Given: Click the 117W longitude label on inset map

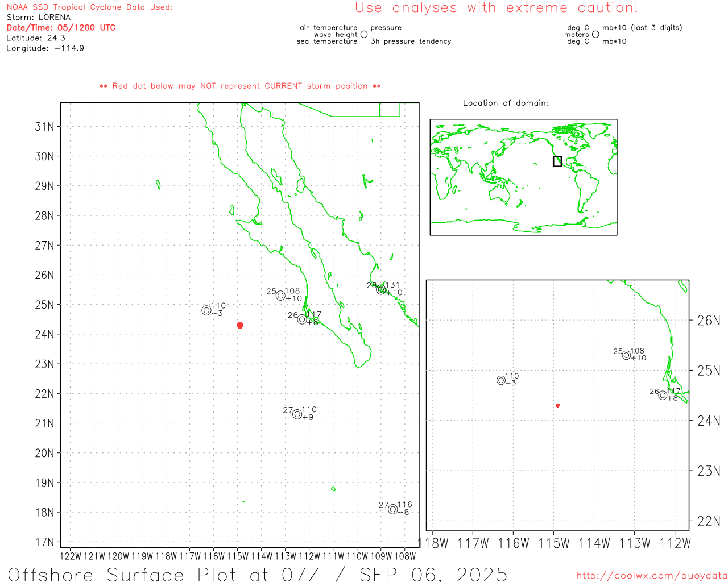Looking at the screenshot, I should coord(473,544).
